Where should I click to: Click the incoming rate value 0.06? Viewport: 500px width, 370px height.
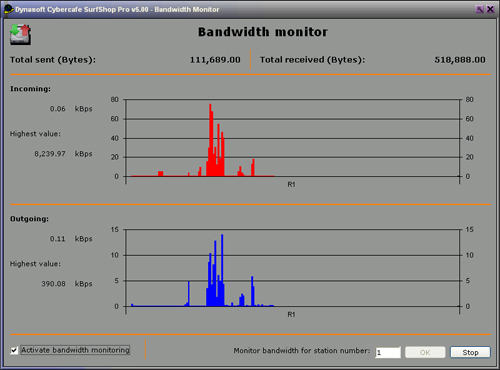tap(58, 109)
